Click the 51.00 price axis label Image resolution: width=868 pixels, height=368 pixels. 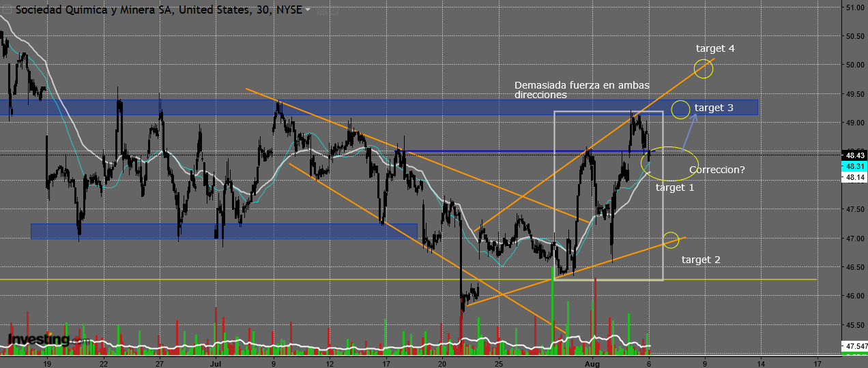coord(855,8)
